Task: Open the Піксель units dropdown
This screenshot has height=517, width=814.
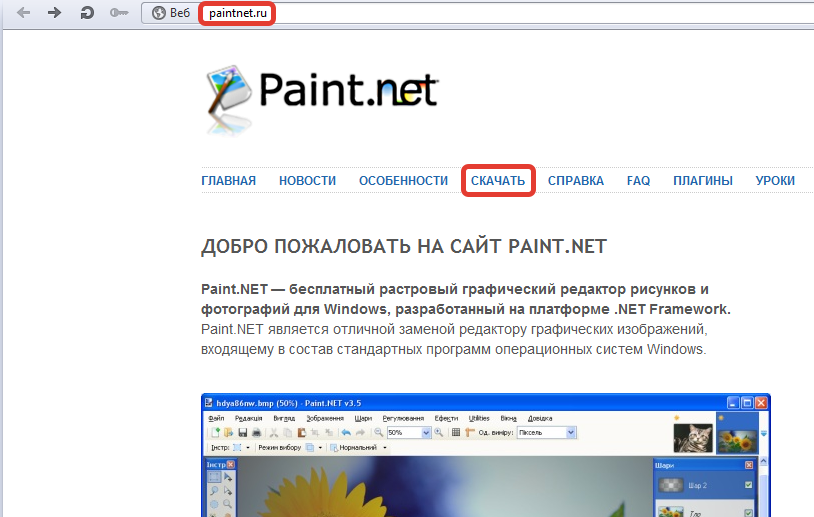Action: tap(571, 432)
